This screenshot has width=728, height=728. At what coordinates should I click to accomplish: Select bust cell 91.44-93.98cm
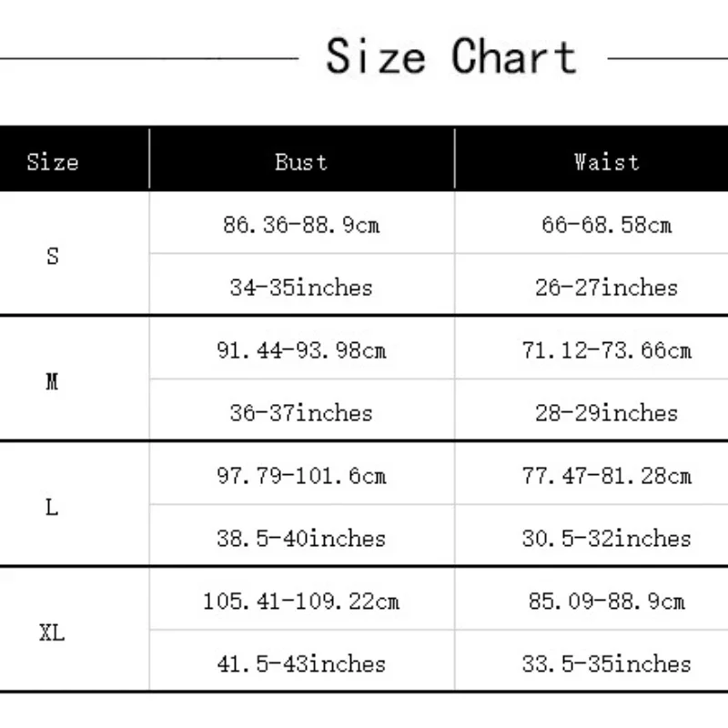(x=301, y=350)
